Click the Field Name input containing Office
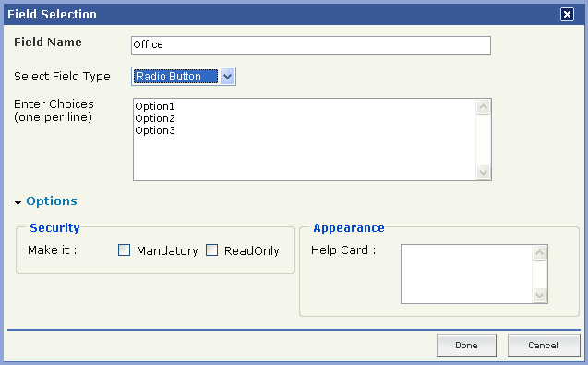The image size is (588, 365). [311, 45]
